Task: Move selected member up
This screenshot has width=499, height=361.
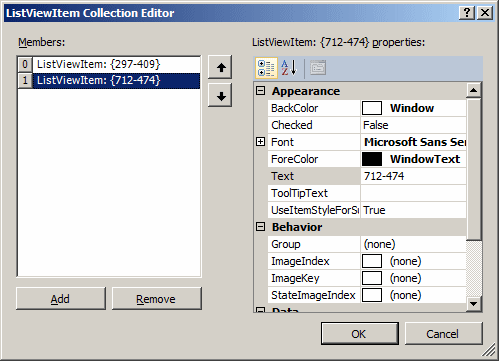Action: tap(220, 67)
